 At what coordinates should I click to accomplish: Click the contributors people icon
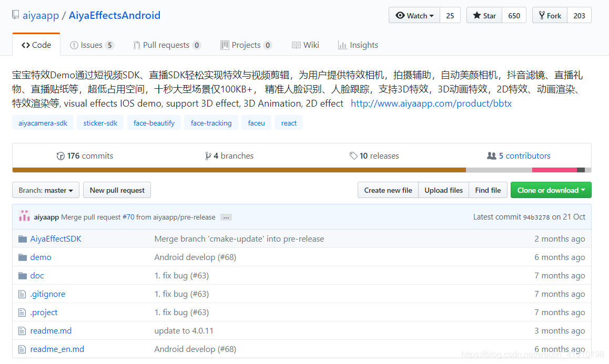tap(491, 156)
